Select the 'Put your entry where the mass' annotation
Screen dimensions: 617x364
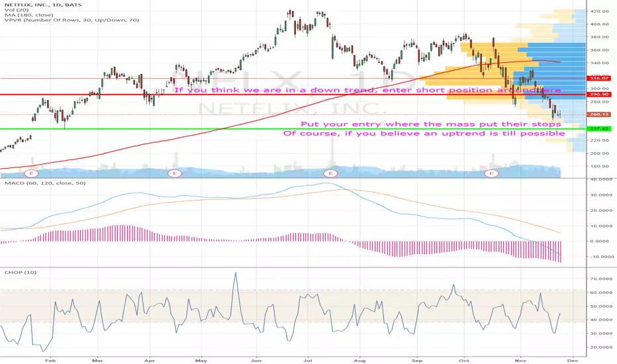pyautogui.click(x=431, y=124)
